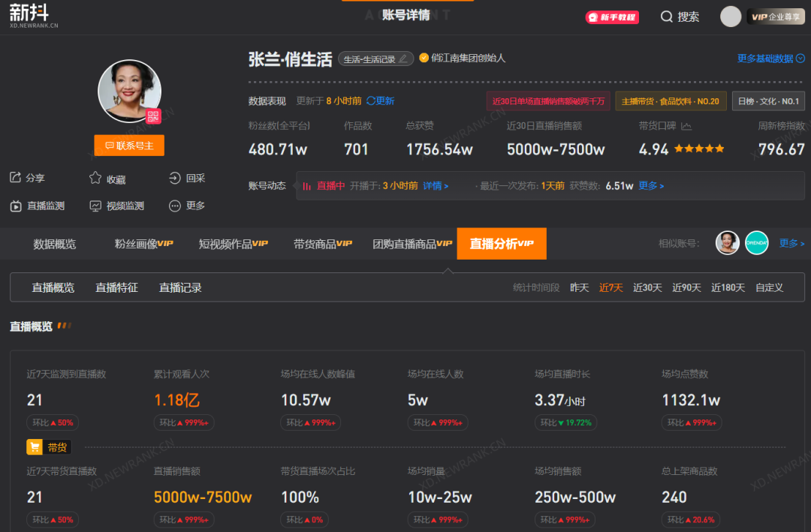Click 周新榜指数 value 796.67
Screen dimensions: 811x532
point(782,149)
